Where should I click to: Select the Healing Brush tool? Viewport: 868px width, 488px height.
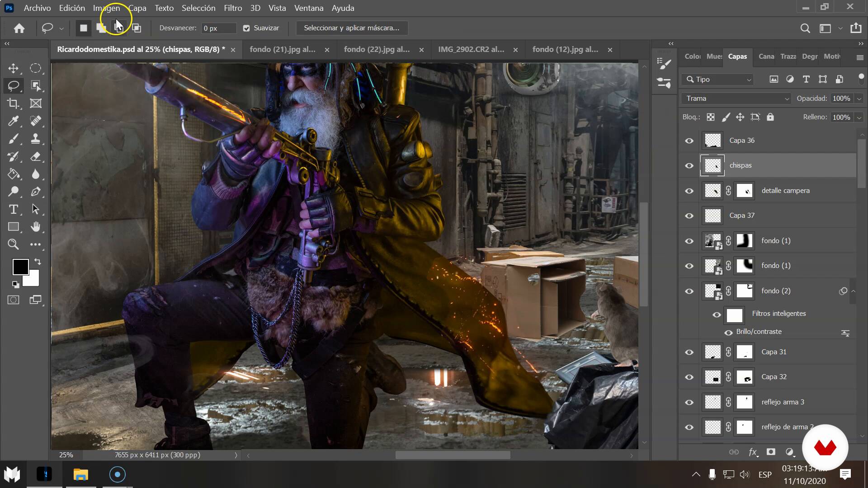[35, 121]
